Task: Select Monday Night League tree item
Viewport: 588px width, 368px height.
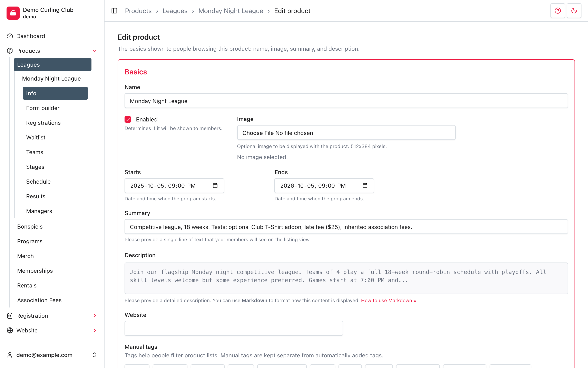Action: (x=51, y=79)
